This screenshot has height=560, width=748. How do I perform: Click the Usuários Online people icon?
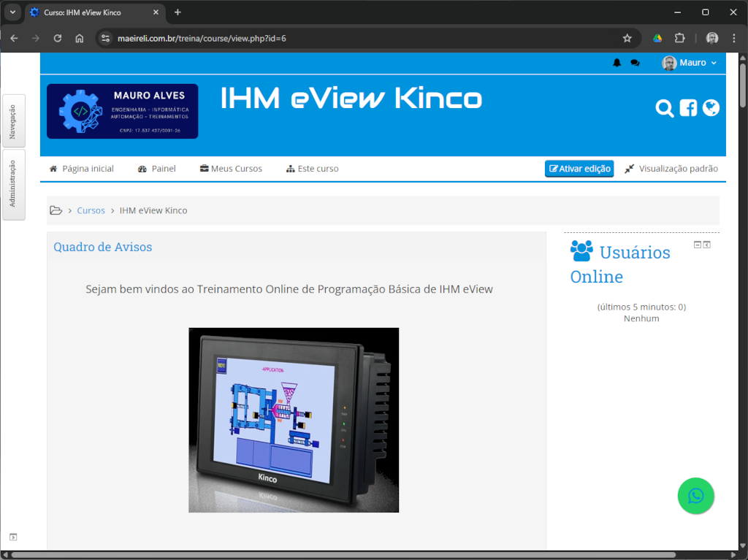tap(581, 251)
